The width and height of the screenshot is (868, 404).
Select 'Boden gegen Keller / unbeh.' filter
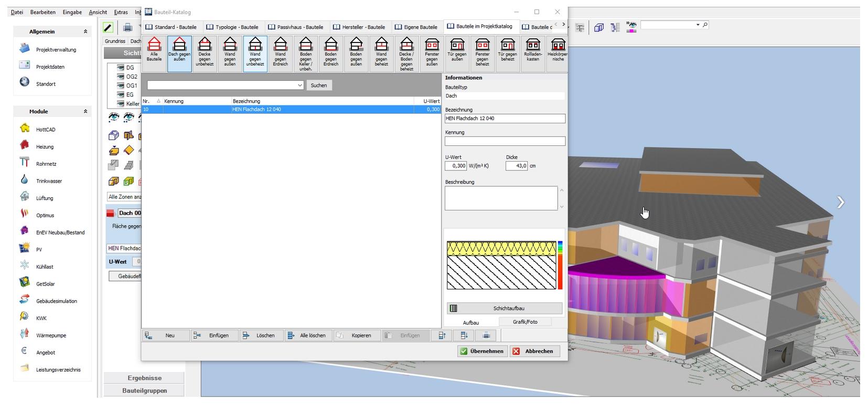pos(306,54)
